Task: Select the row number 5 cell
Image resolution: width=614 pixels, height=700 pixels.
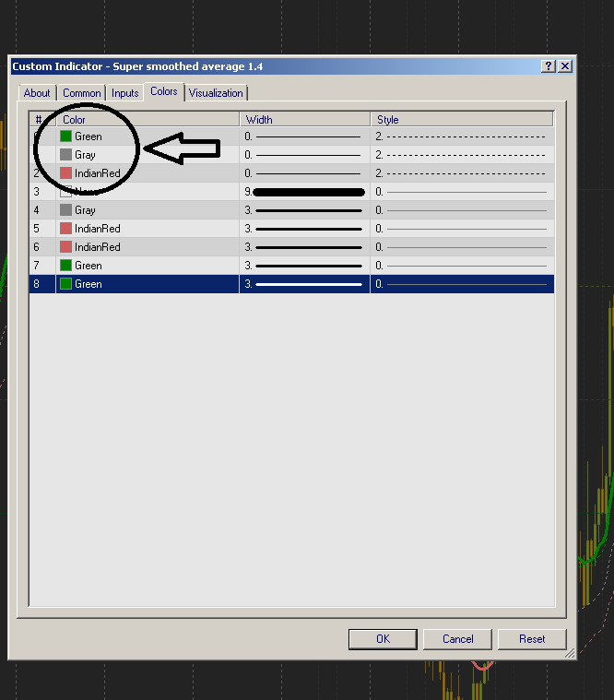Action: (42, 229)
